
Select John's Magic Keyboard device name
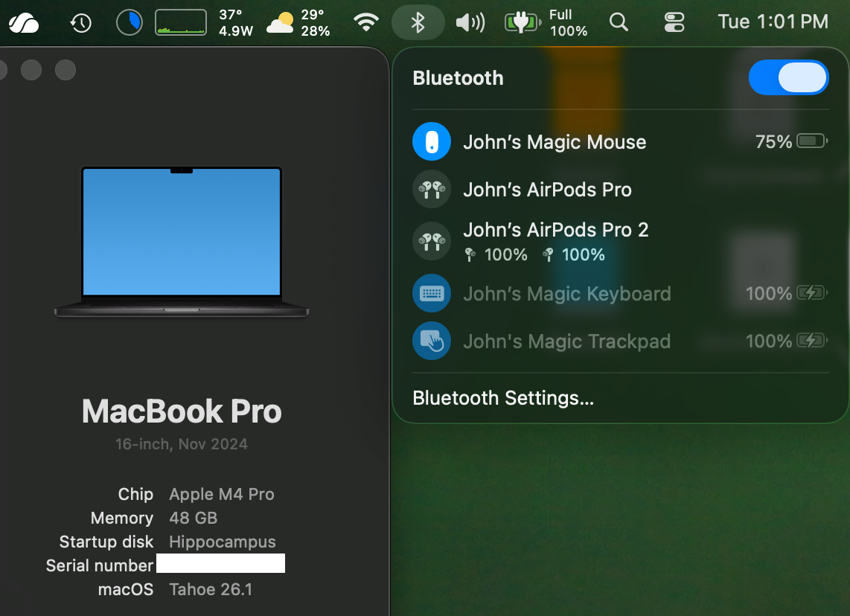point(567,294)
